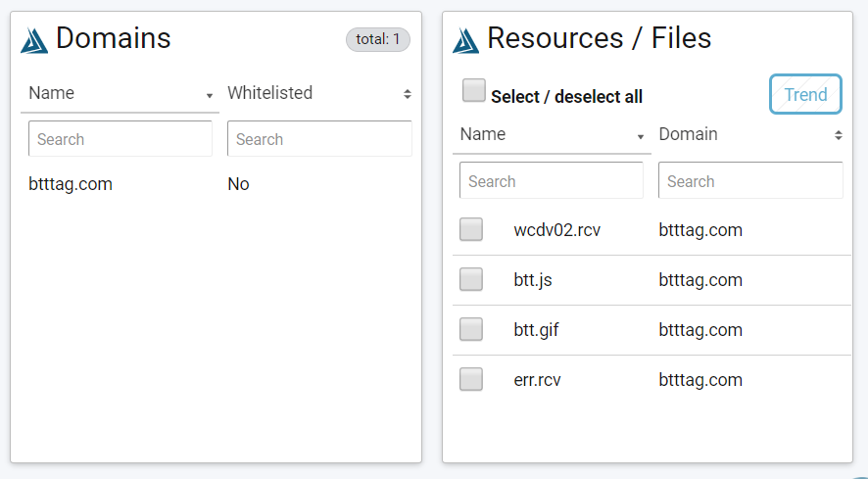Click the logo icon beside Resources / Files

[x=465, y=40]
